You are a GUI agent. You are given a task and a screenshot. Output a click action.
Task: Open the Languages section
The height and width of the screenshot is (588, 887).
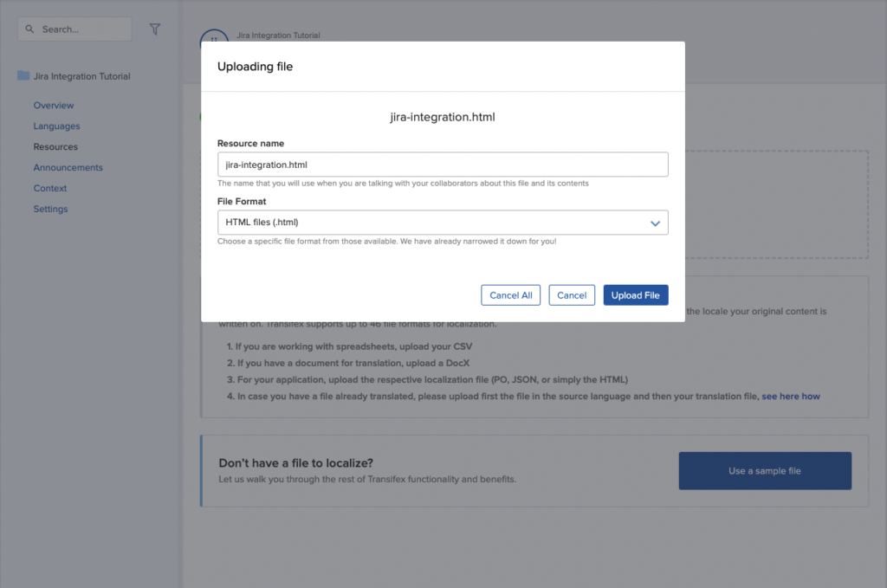tap(55, 126)
